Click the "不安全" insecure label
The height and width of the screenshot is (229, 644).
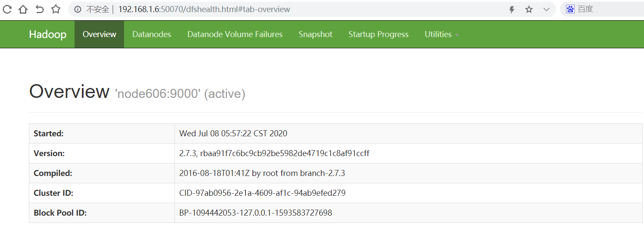click(x=97, y=9)
